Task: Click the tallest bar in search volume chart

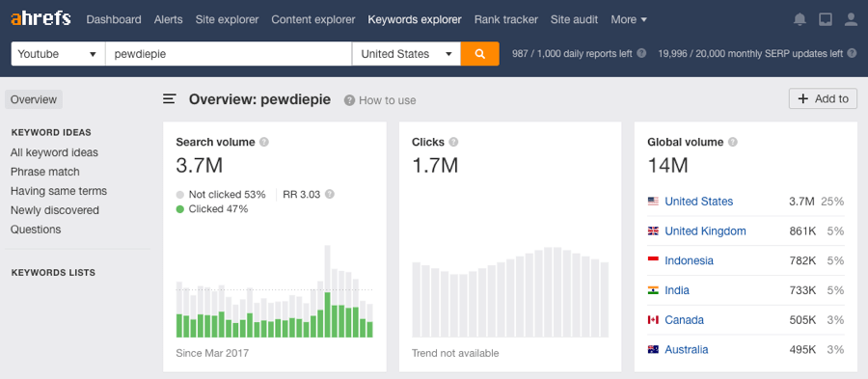Action: tap(328, 291)
